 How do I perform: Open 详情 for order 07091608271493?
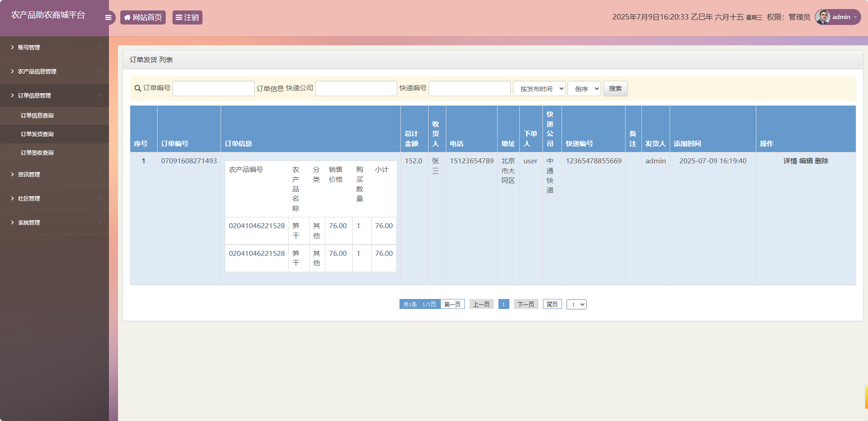[790, 161]
